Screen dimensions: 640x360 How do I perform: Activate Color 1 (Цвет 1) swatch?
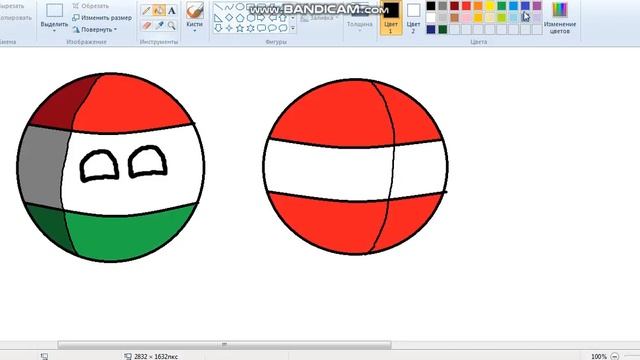point(391,18)
